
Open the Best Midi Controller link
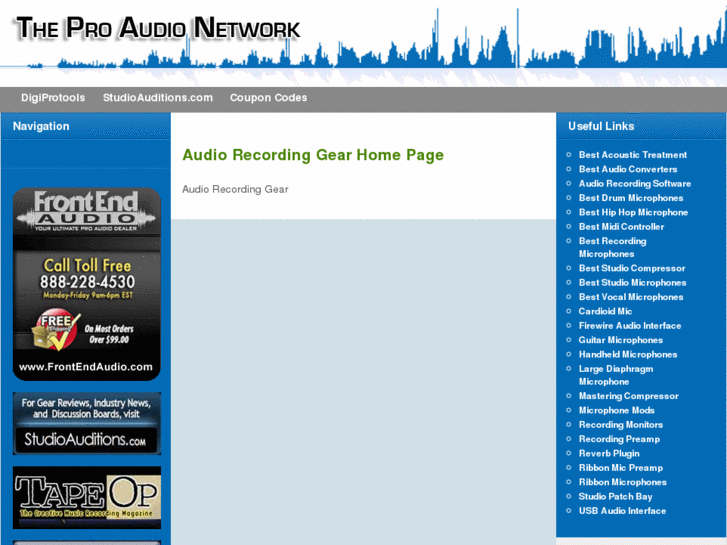pos(621,227)
